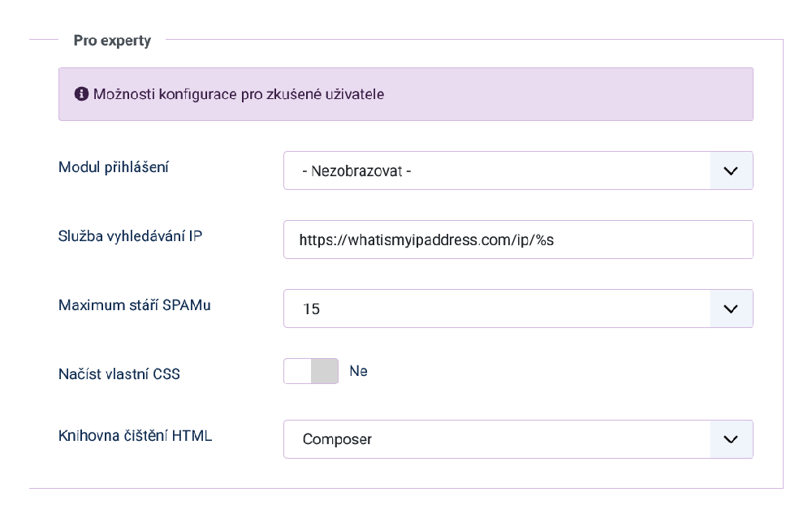Open the 'Composer' HTML cleaning library dropdown
812x531 pixels.
pos(497,439)
